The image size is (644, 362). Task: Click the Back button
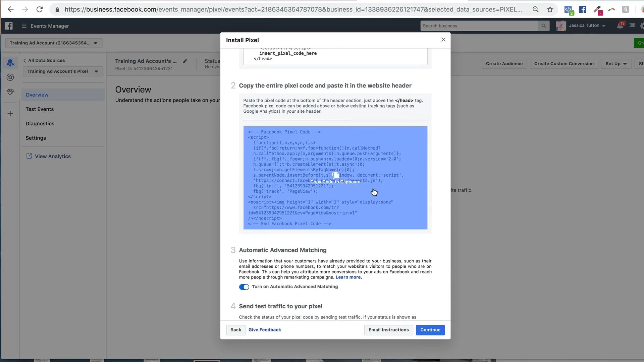click(x=236, y=330)
